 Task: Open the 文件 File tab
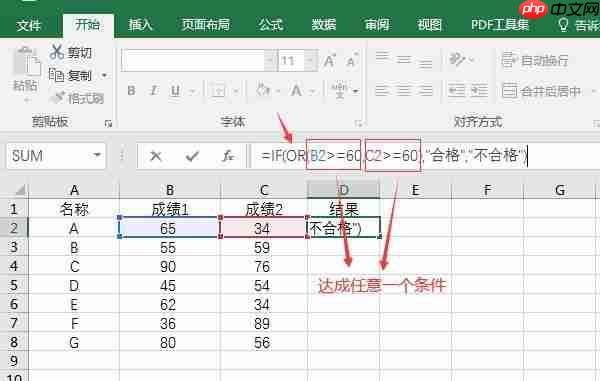pos(28,25)
